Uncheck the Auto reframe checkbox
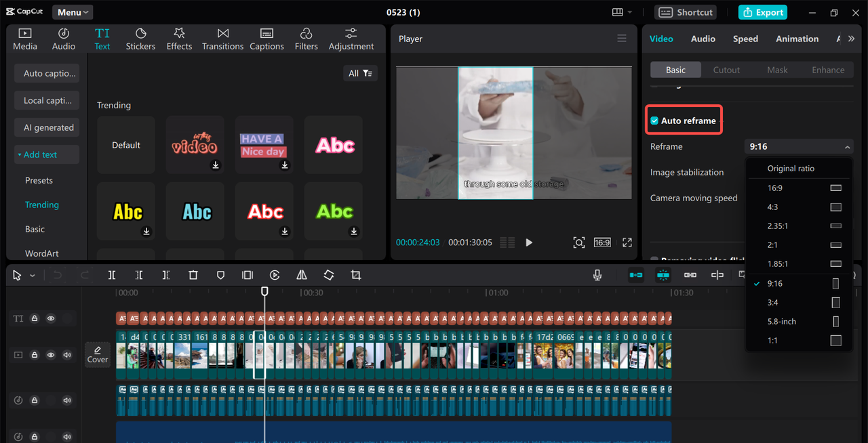868x443 pixels. coord(654,121)
